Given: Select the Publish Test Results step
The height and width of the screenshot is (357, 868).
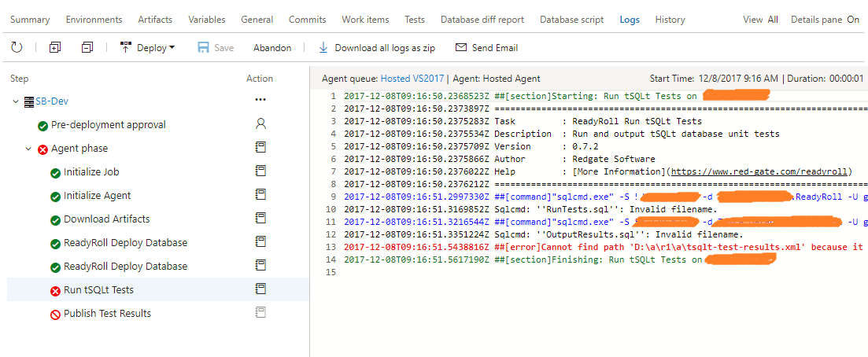Looking at the screenshot, I should coord(107,313).
